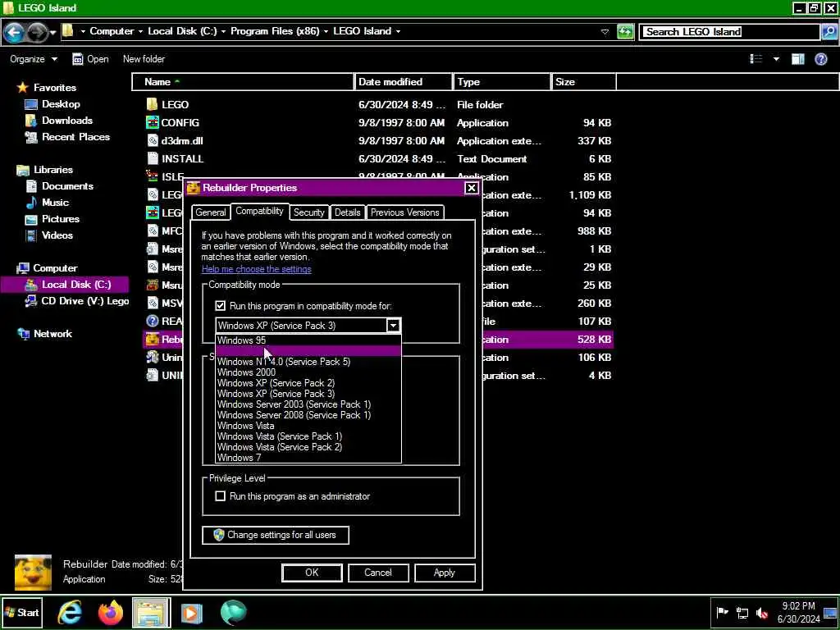The image size is (840, 630).
Task: Click Change settings for all users
Action: point(276,535)
